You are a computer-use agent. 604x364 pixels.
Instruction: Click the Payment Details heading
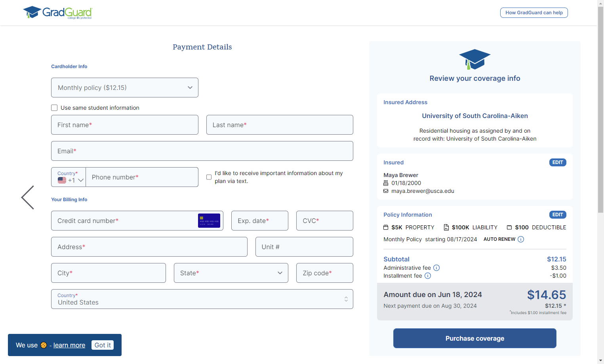202,47
